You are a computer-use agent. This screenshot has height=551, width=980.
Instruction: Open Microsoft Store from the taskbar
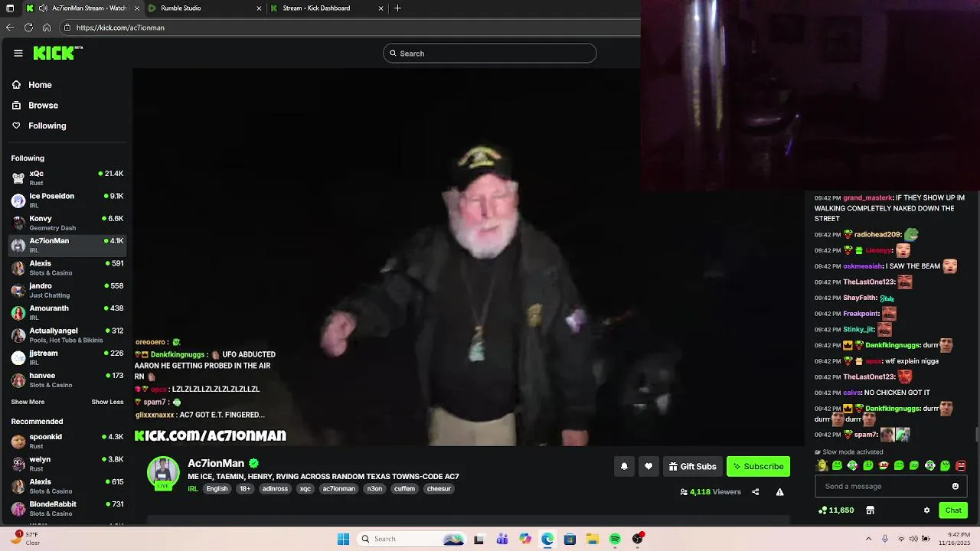(x=570, y=539)
